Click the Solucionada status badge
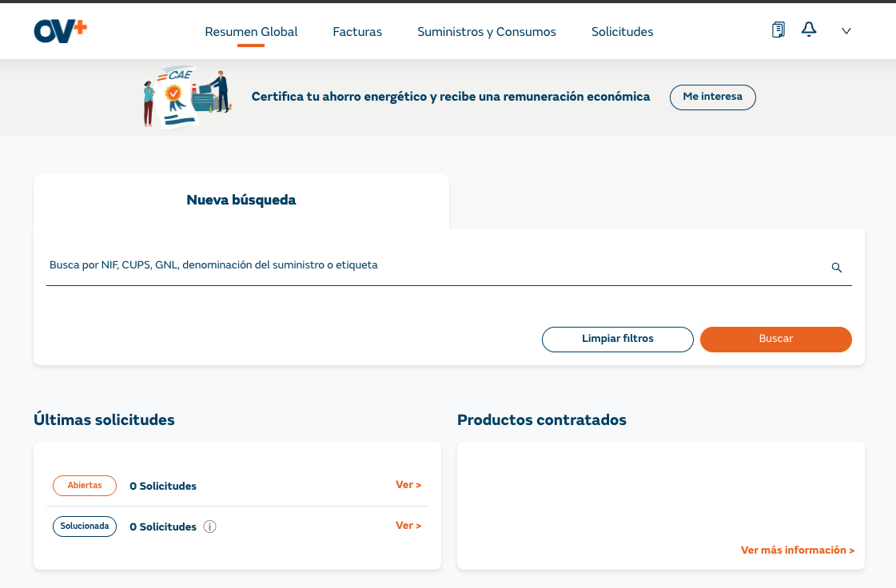 point(85,526)
